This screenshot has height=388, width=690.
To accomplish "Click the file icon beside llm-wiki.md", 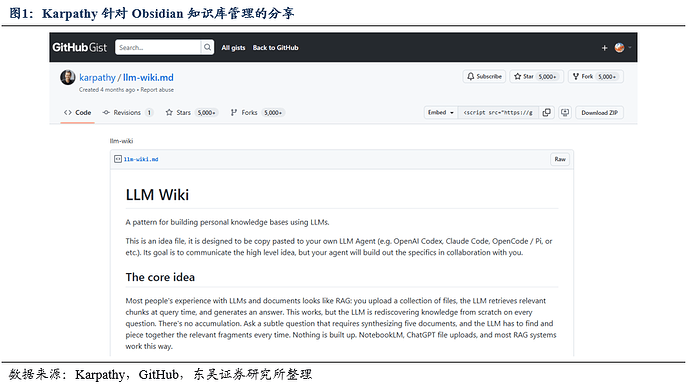I will pyautogui.click(x=117, y=159).
